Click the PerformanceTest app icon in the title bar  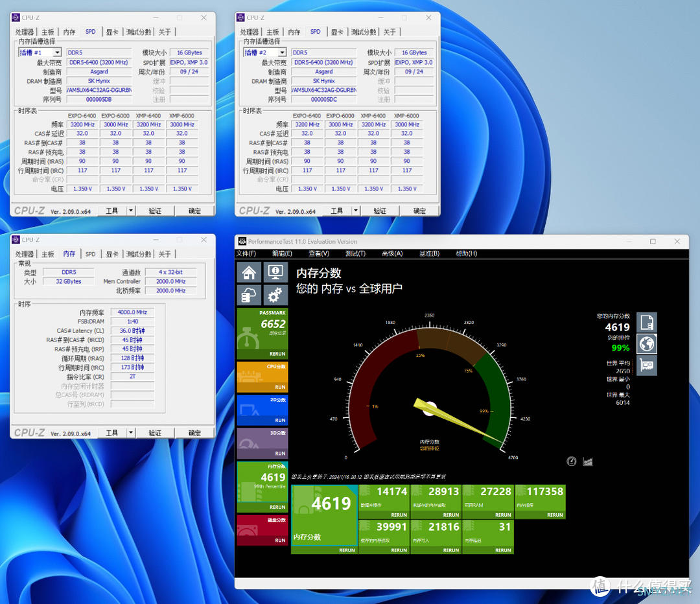[x=242, y=241]
